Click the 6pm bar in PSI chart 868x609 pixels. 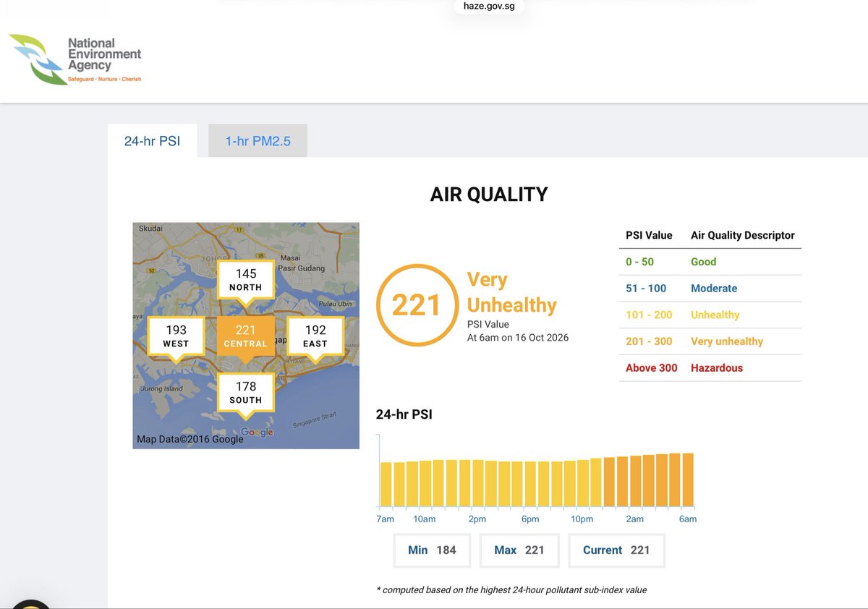pyautogui.click(x=530, y=484)
